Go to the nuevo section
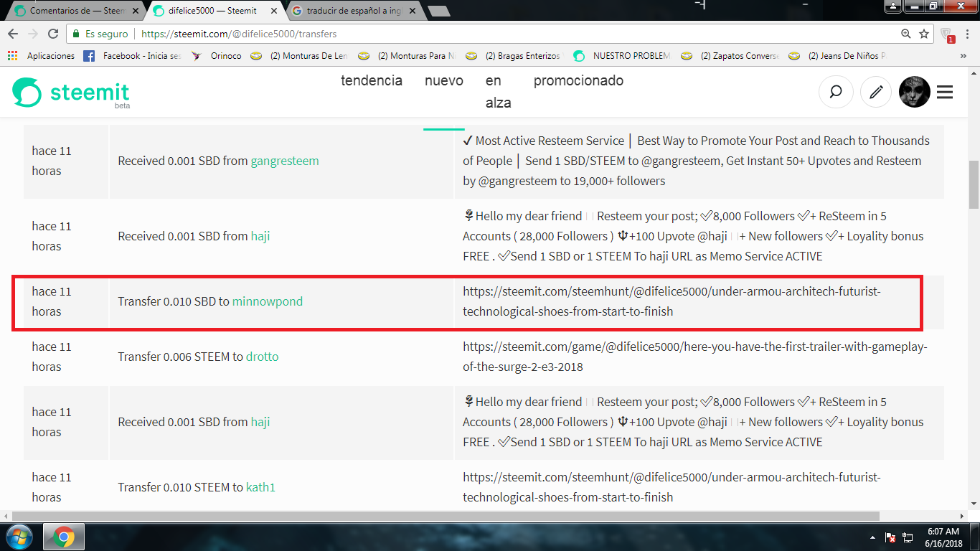This screenshot has height=551, width=980. tap(444, 80)
